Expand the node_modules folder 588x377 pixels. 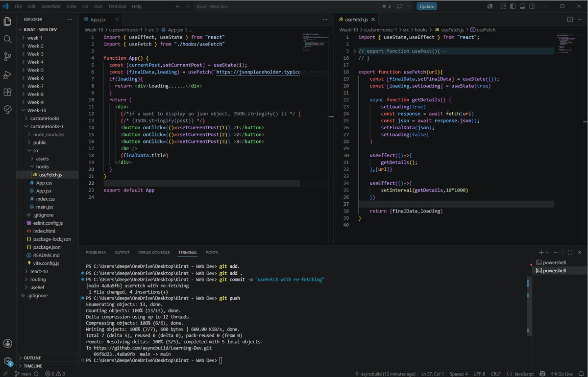[x=49, y=135]
